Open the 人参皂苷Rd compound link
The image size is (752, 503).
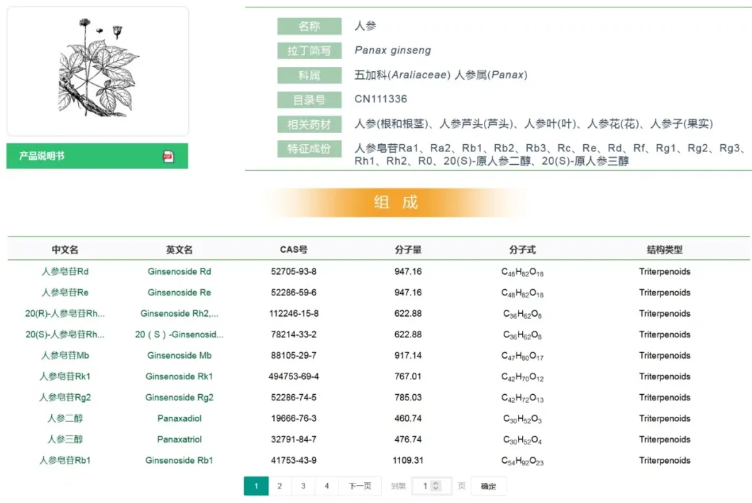tap(65, 271)
